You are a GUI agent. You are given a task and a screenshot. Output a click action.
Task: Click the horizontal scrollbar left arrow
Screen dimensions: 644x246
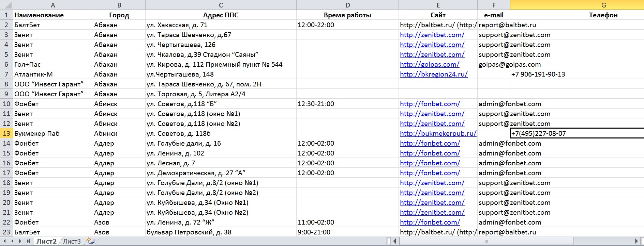click(x=395, y=241)
